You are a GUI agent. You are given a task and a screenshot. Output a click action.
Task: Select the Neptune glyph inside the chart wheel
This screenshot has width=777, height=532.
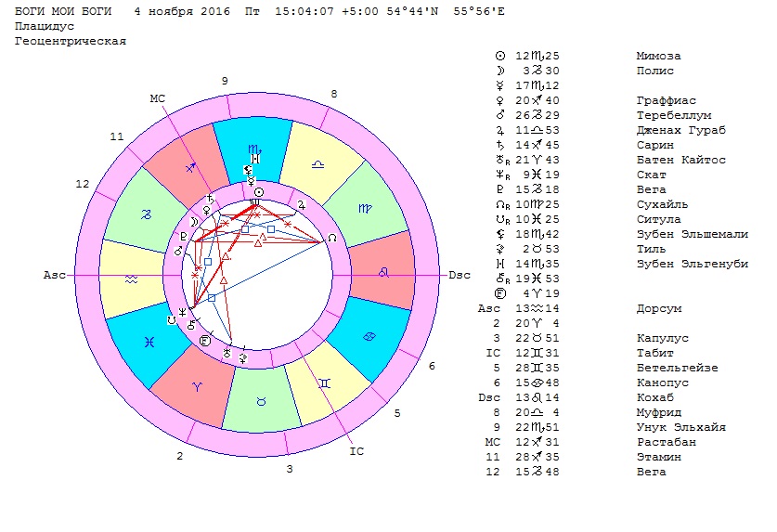click(184, 312)
